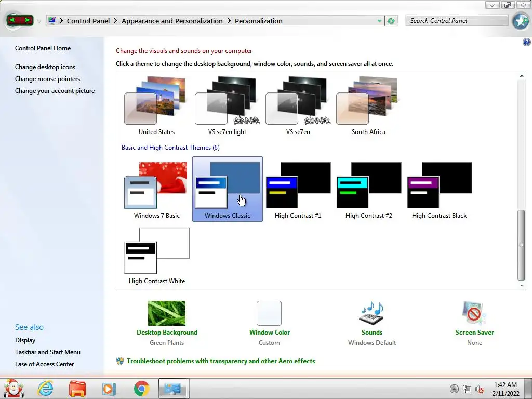Show hidden tray icons arrow
This screenshot has height=399, width=532.
(454, 389)
